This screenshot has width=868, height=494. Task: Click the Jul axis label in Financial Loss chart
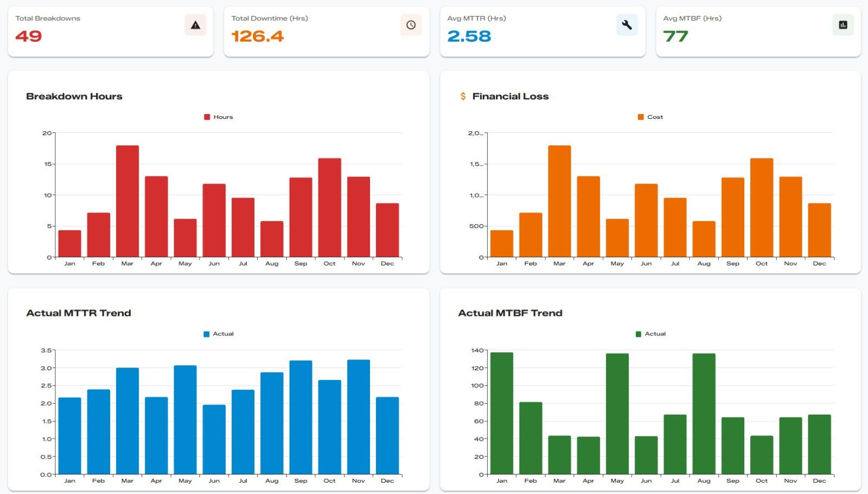tap(675, 264)
